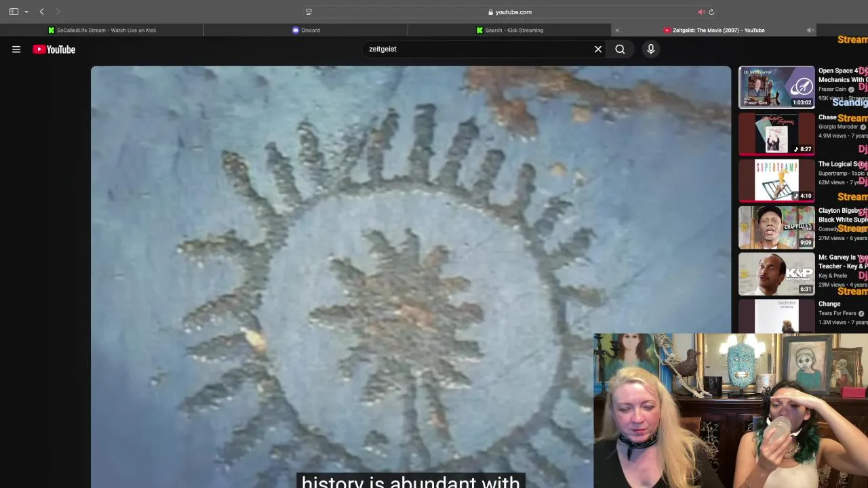The image size is (868, 488).
Task: Close the Zeitgeist YouTube tab
Action: click(617, 30)
